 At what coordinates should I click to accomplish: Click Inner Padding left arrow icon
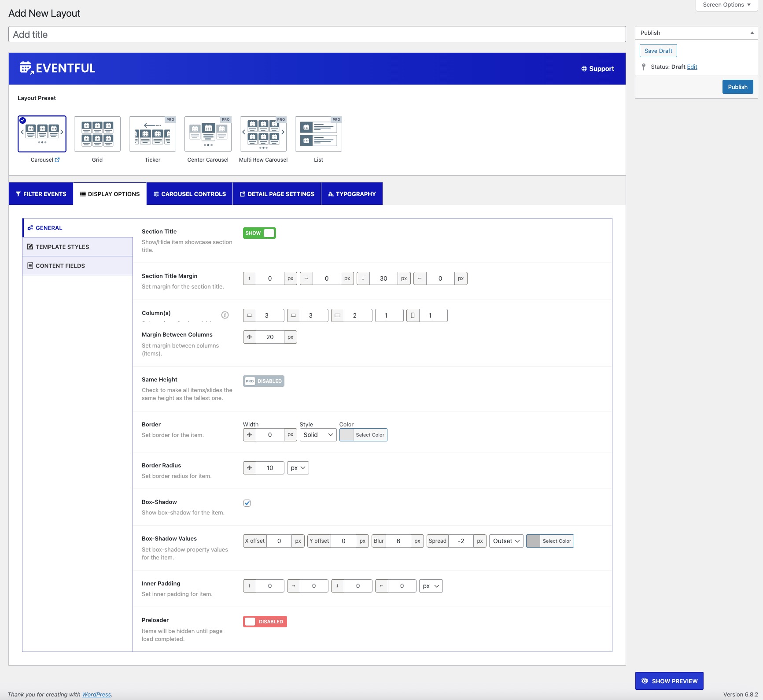point(382,586)
